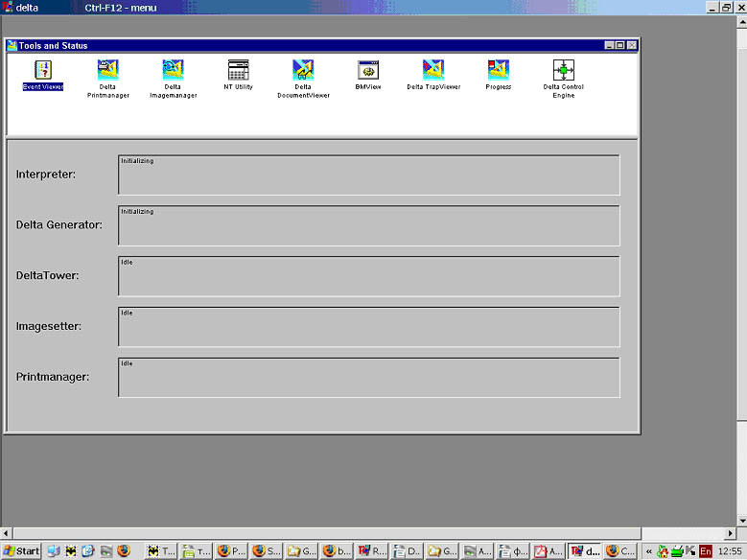Image resolution: width=747 pixels, height=560 pixels.
Task: Open Delta Printmanager tool icon
Action: pyautogui.click(x=108, y=70)
